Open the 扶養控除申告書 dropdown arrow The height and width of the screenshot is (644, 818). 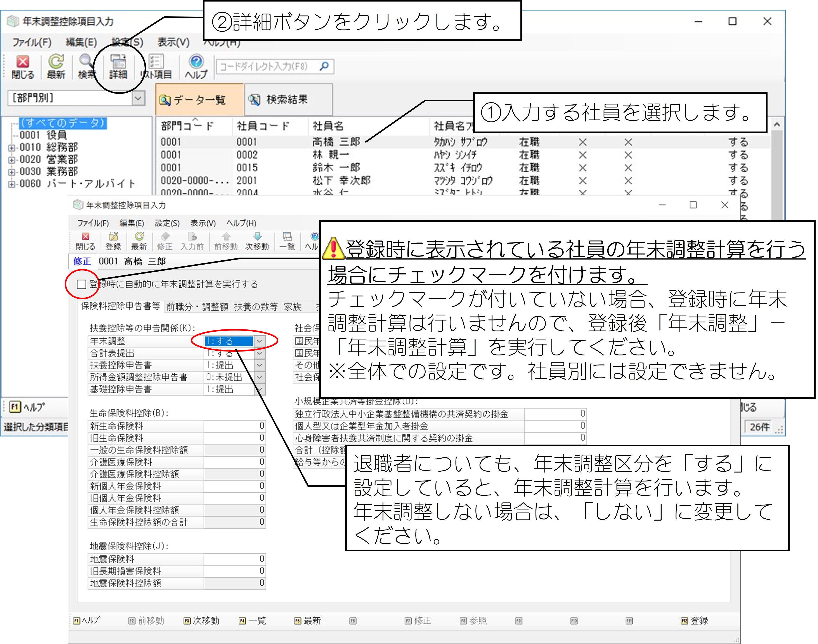coord(260,365)
